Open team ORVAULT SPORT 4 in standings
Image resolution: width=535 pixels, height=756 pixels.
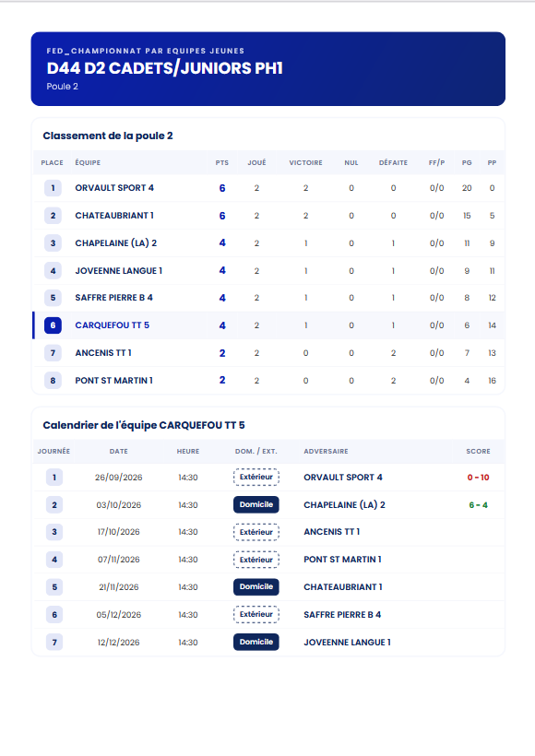pos(114,188)
